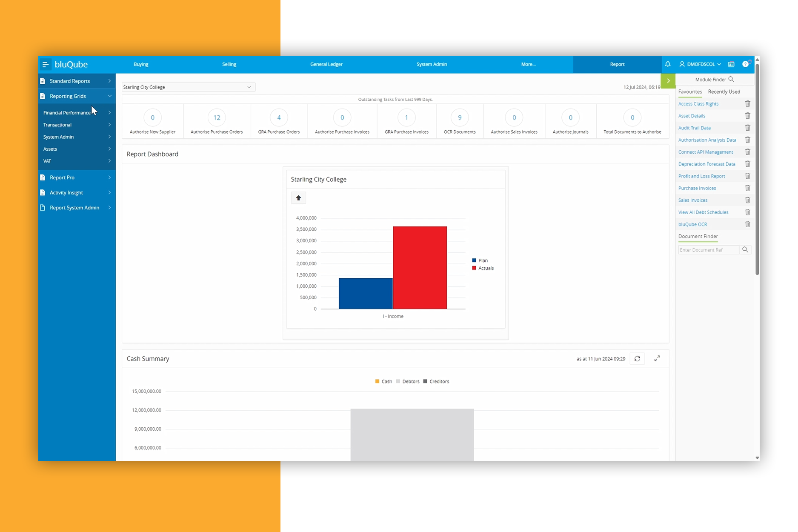Toggle the Debtors series in legend

click(x=410, y=382)
